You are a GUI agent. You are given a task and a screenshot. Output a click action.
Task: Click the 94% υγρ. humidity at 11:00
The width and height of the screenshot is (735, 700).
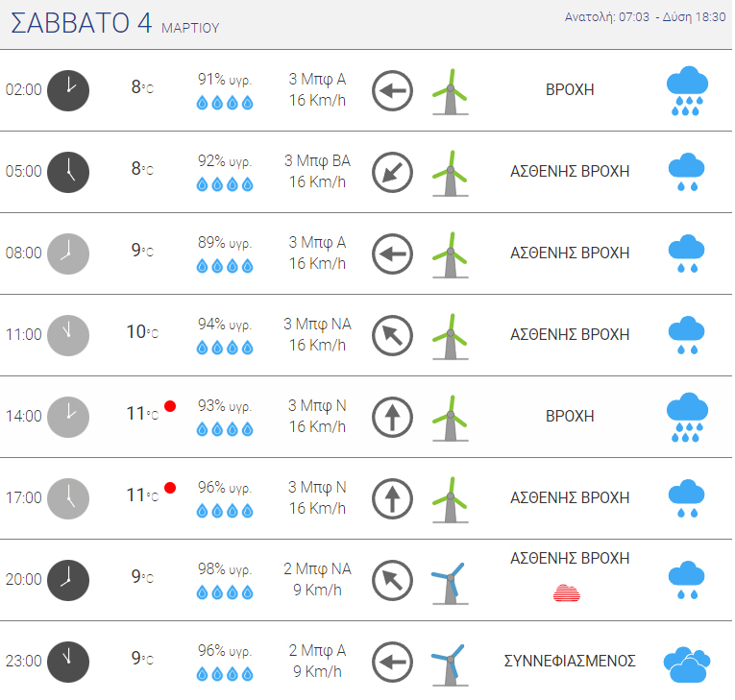coord(225,324)
